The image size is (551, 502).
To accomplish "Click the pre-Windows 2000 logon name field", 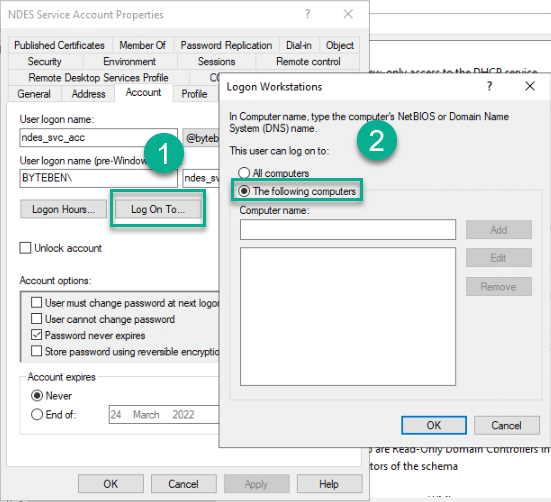I will coord(201,178).
